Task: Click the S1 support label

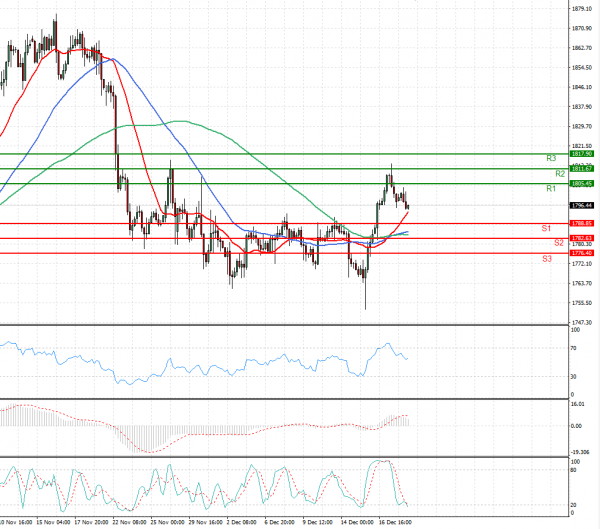Action: 546,229
